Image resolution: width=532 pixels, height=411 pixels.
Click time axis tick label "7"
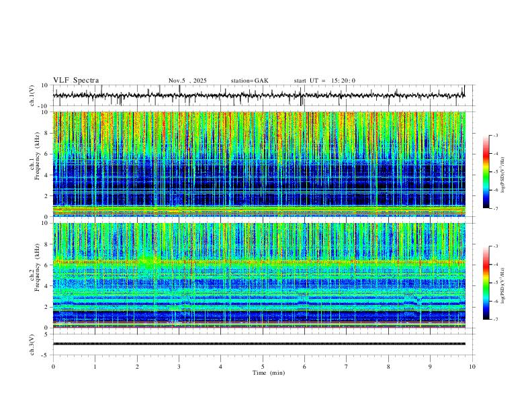347,367
